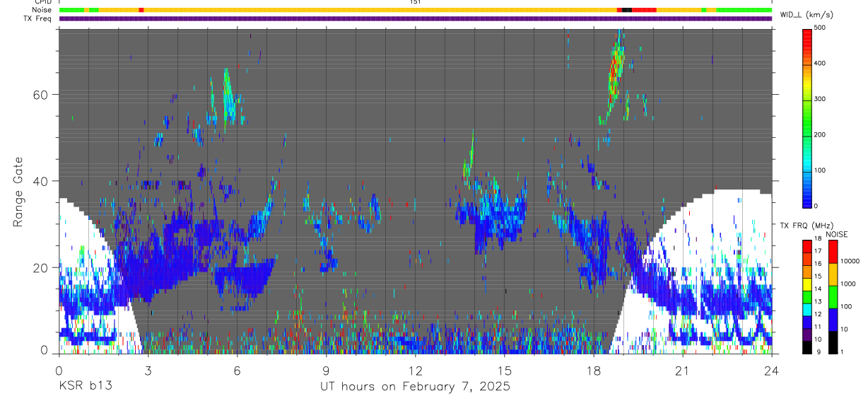Viewport: 868px width, 401px height.
Task: Click the gray range-time plot area
Action: 416,191
